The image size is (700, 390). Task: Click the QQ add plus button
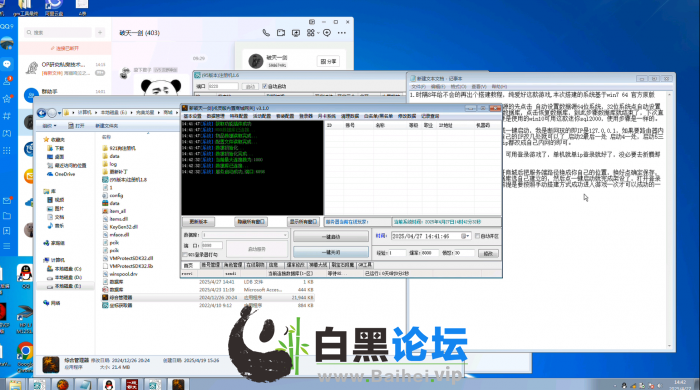100,33
